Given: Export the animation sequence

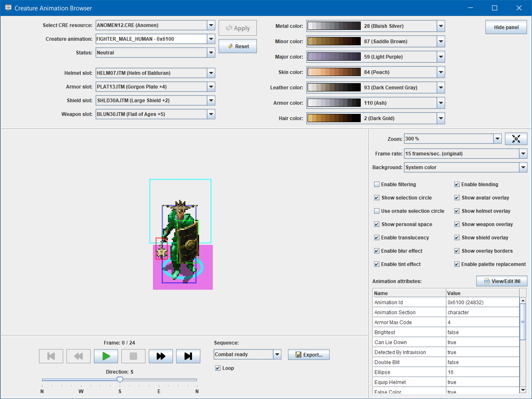Looking at the screenshot, I should (x=309, y=355).
